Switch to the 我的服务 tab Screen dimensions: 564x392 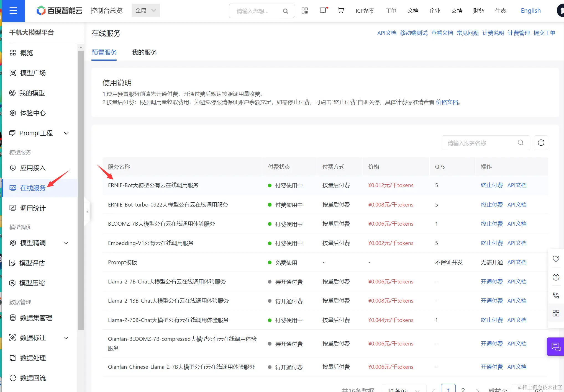coord(144,52)
